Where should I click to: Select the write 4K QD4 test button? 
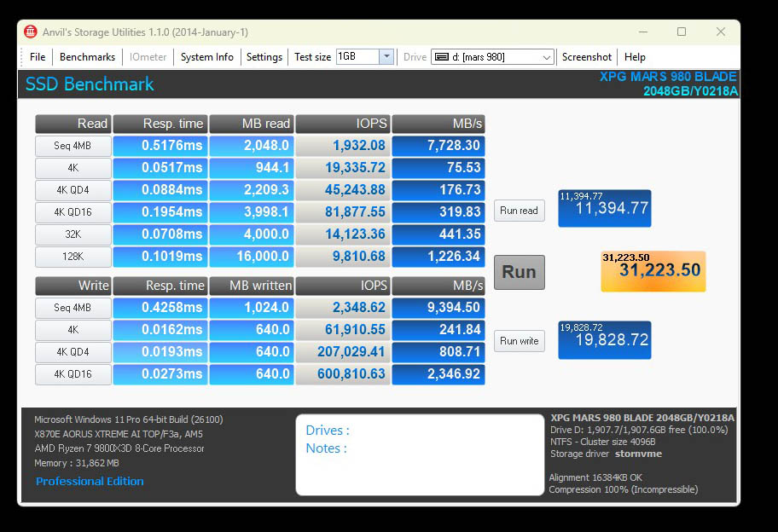[x=73, y=352]
